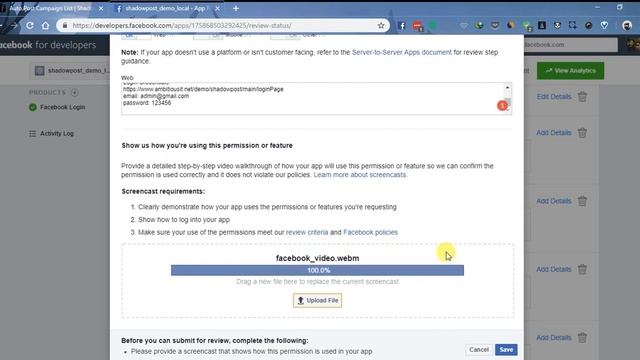Open the blue diamond V extension icon
The width and height of the screenshot is (640, 360).
(x=604, y=25)
